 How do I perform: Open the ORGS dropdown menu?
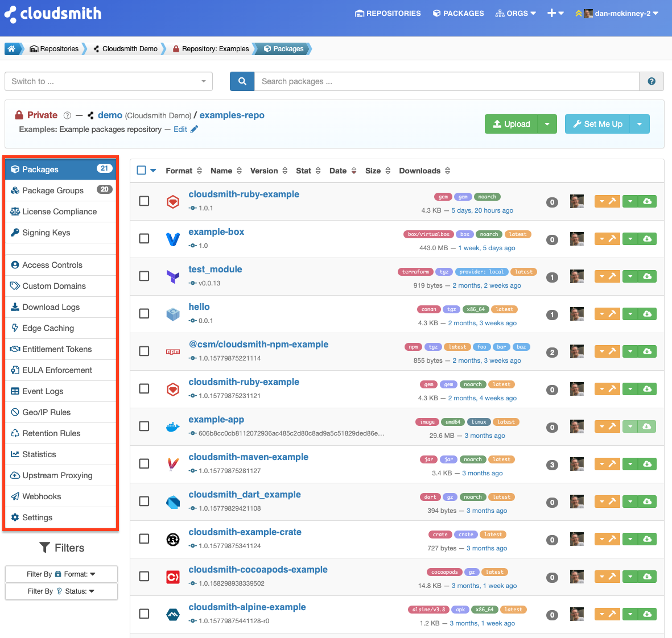coord(516,14)
